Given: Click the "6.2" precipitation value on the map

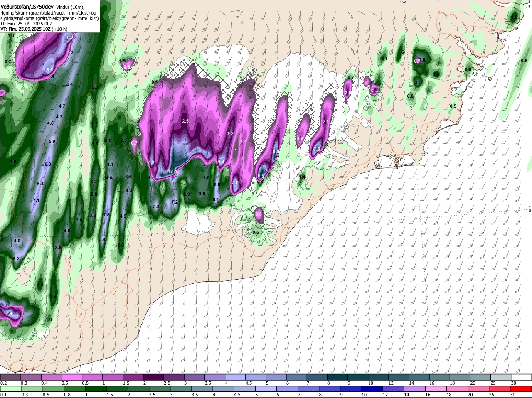Looking at the screenshot, I should click(16, 259).
